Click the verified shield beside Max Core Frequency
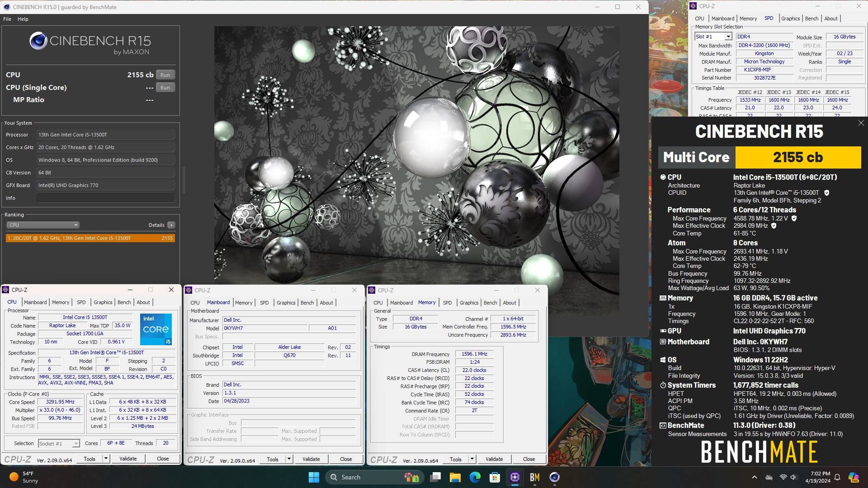868x488 pixels. (794, 218)
